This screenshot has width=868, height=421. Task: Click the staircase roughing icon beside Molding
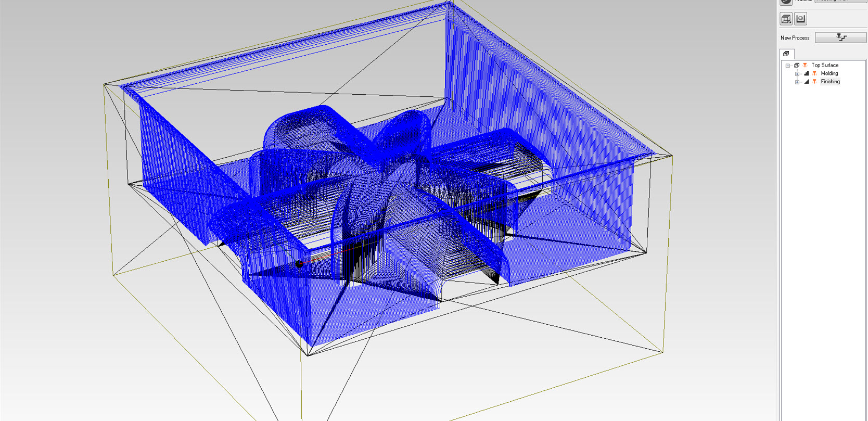click(806, 73)
